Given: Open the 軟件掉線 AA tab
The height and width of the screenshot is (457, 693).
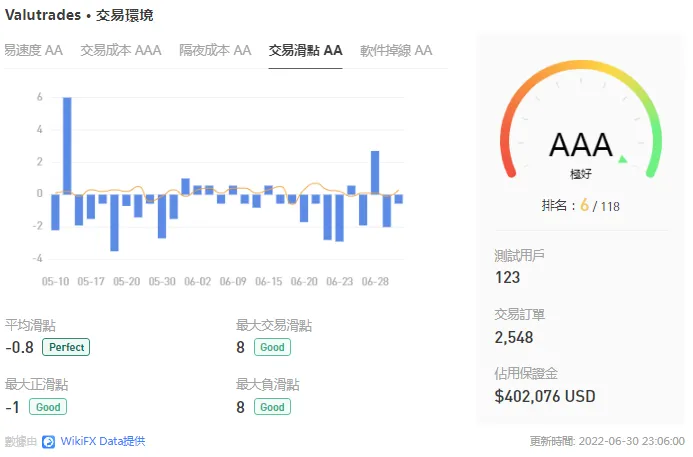Looking at the screenshot, I should [x=396, y=50].
